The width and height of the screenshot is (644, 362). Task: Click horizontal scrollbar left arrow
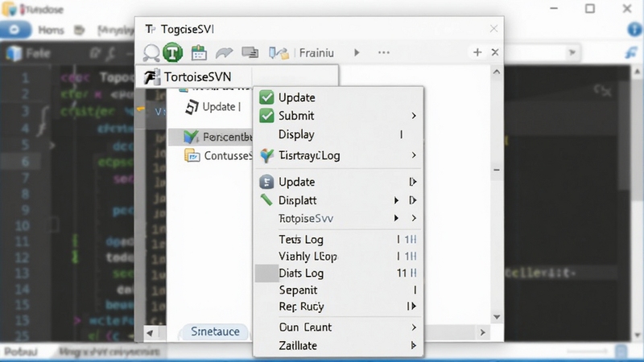[150, 333]
